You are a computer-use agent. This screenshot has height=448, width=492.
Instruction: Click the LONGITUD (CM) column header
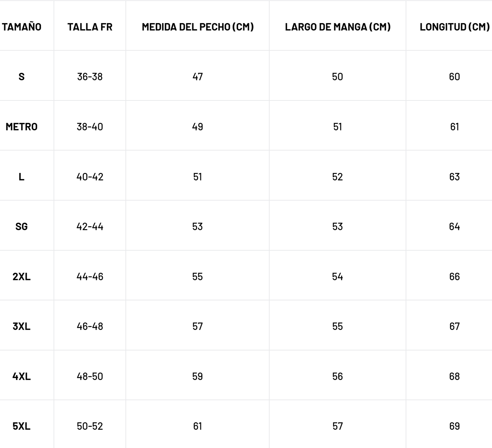click(x=454, y=27)
